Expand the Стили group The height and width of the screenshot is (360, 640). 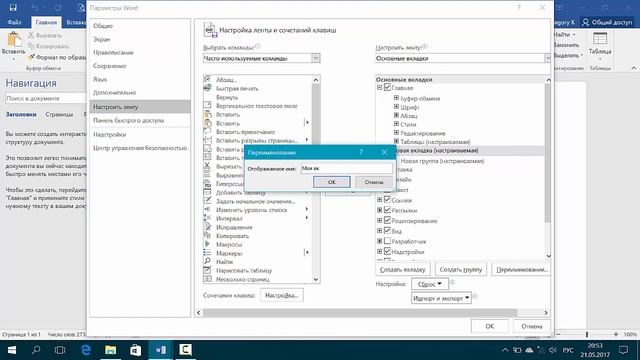click(x=396, y=124)
